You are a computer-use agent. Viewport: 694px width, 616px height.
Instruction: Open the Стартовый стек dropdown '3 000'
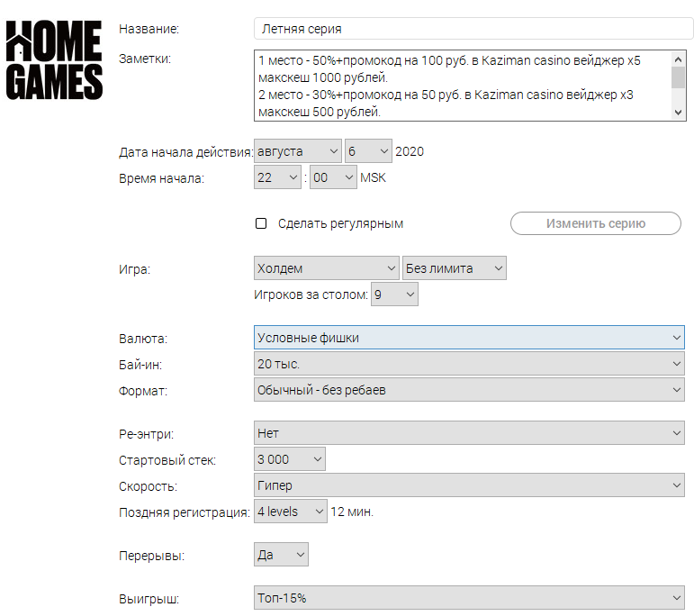[x=290, y=459]
